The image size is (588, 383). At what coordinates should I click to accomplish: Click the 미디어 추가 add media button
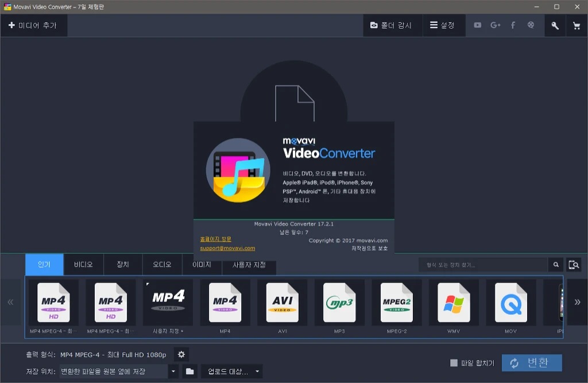pyautogui.click(x=33, y=25)
